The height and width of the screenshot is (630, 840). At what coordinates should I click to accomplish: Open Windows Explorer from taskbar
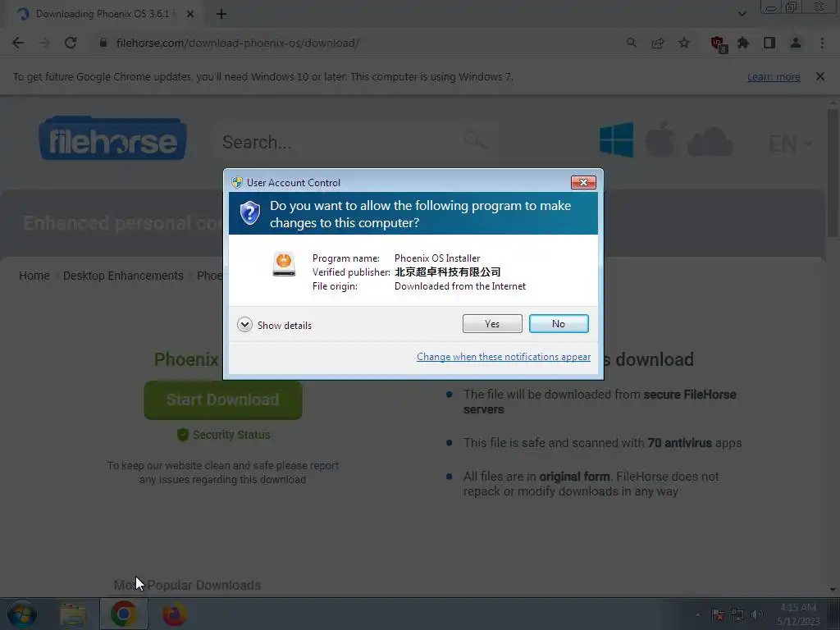point(73,614)
